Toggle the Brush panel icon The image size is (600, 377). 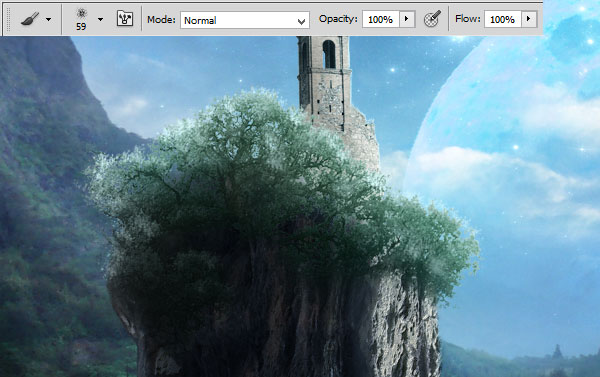click(125, 18)
